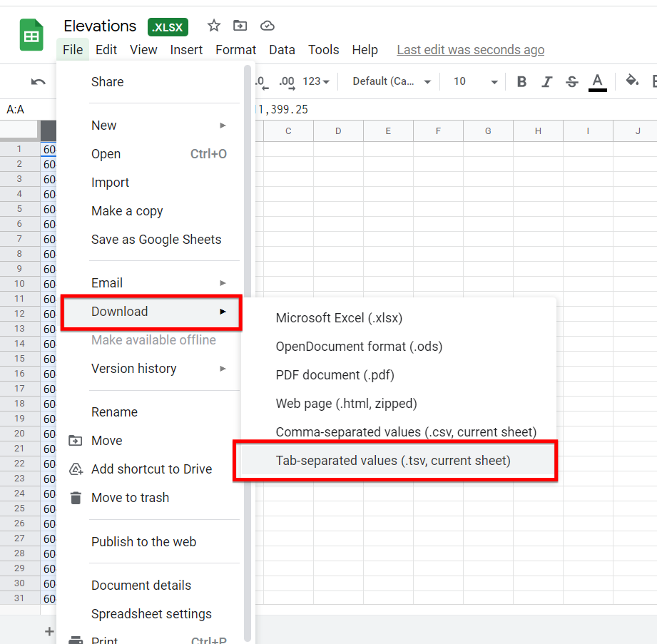
Task: Open the Default (Ca... font dropdown
Action: tap(392, 81)
